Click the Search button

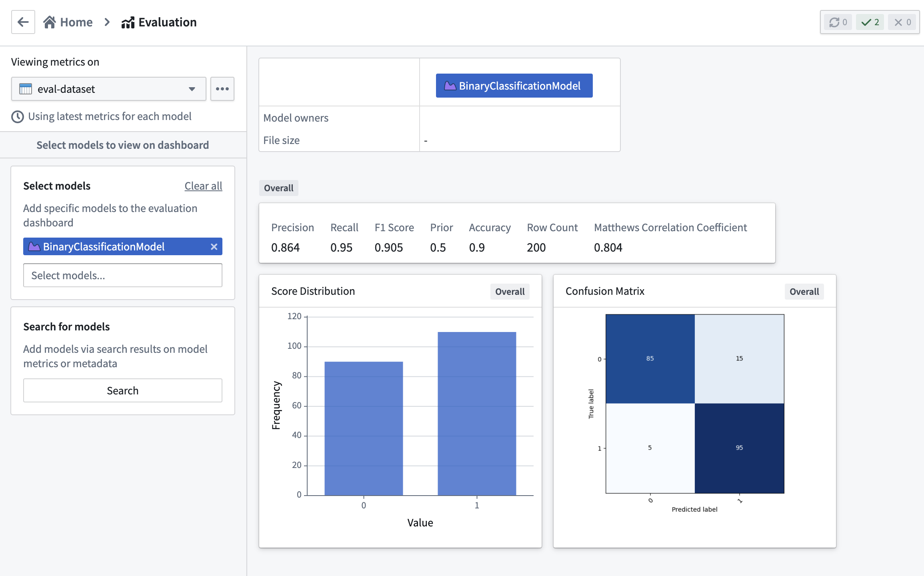123,390
